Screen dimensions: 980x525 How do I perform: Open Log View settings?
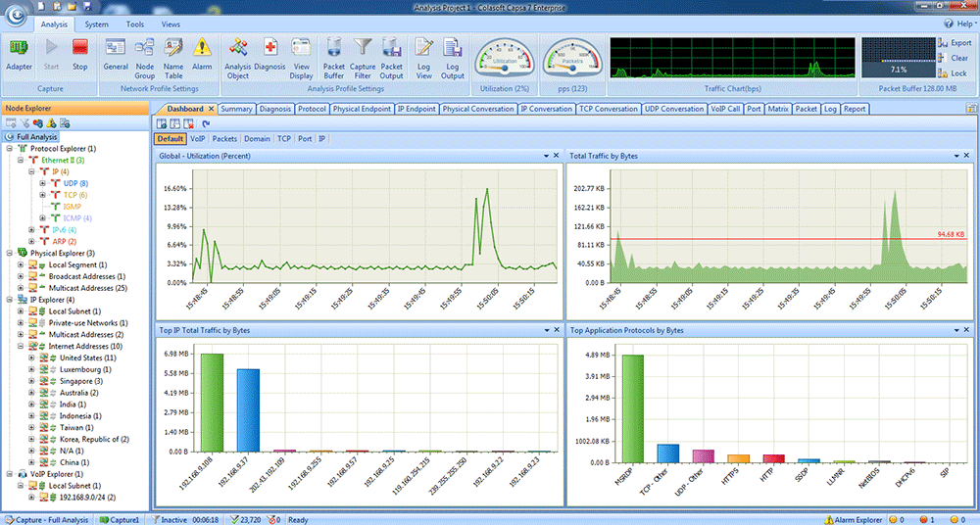point(423,59)
